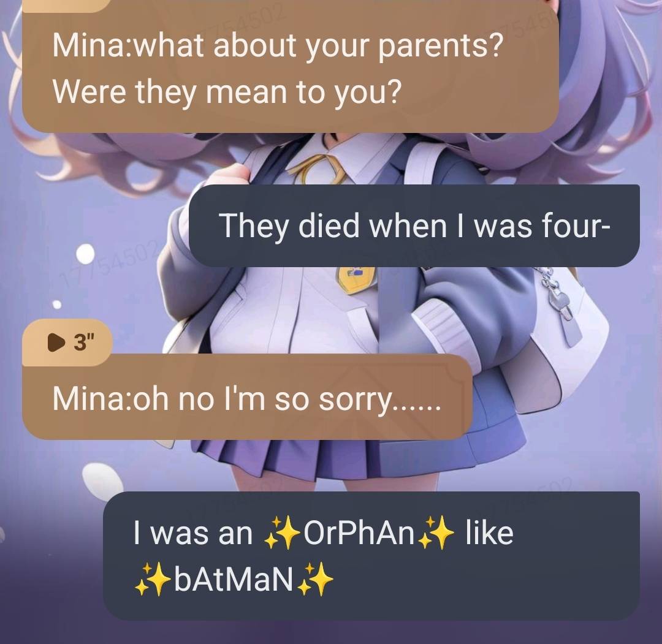Tap the sparkle emoji after bAtMaN

(316, 580)
